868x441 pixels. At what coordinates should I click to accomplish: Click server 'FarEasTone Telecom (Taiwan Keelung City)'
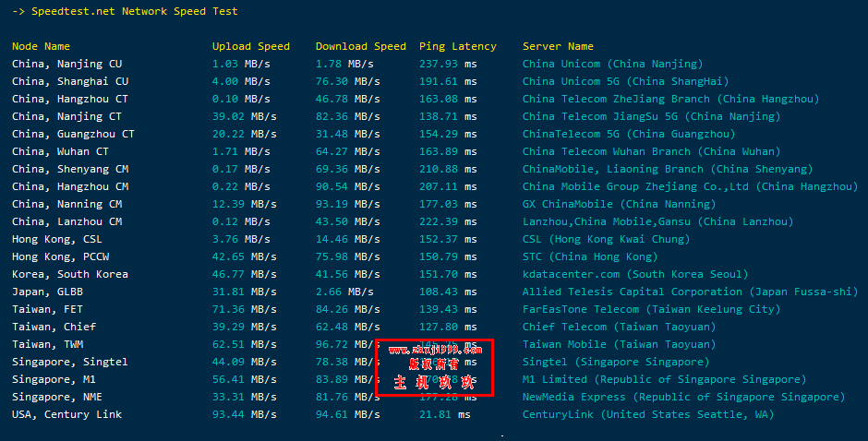652,309
